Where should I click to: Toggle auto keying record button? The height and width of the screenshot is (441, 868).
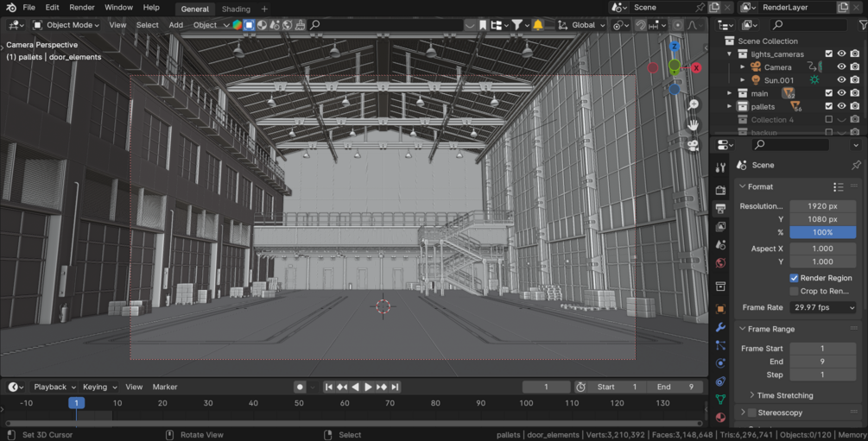coord(300,387)
